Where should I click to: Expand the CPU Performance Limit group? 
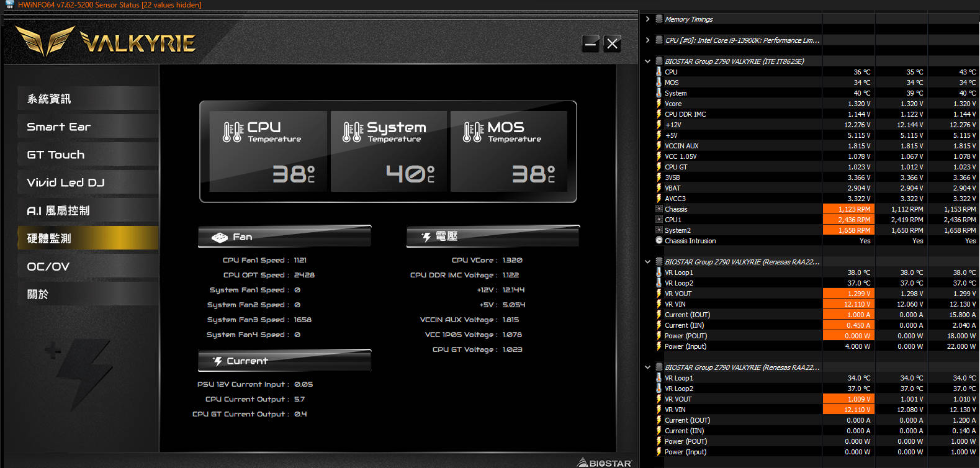(x=647, y=40)
